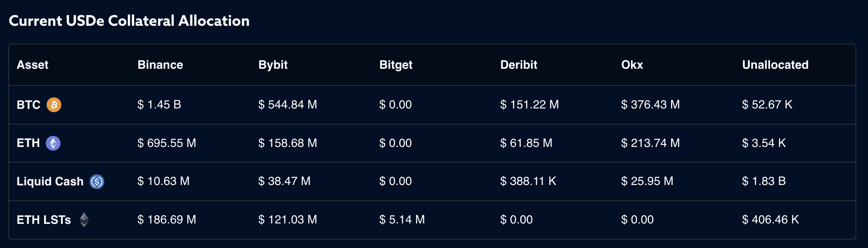This screenshot has width=868, height=248.
Task: Click the Current USDe Collateral Allocation heading
Action: click(129, 21)
